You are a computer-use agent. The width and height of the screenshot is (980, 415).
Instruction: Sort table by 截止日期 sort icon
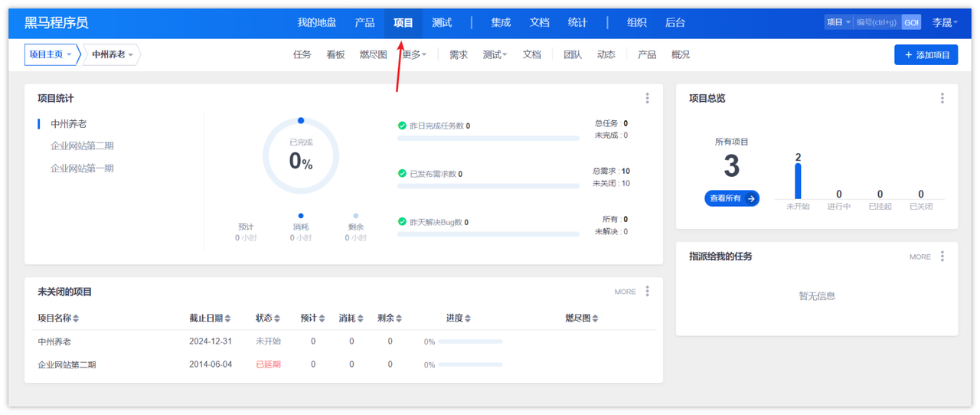point(227,319)
